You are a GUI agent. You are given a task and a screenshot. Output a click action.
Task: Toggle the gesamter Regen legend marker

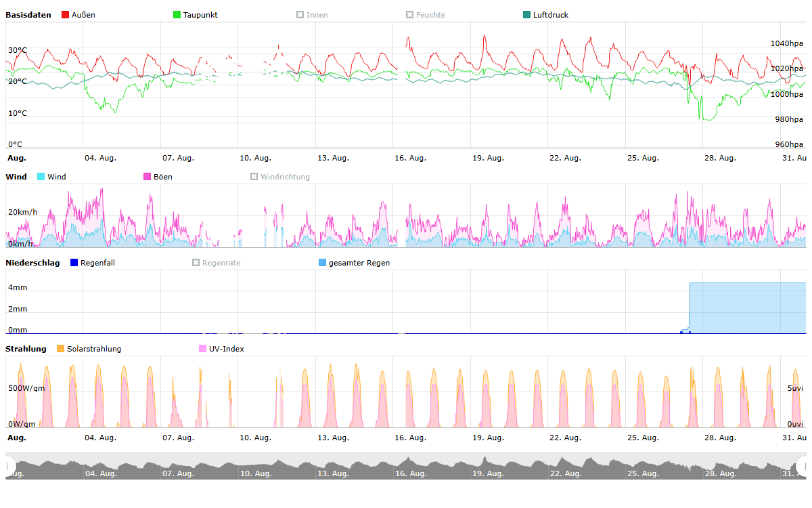[x=322, y=263]
